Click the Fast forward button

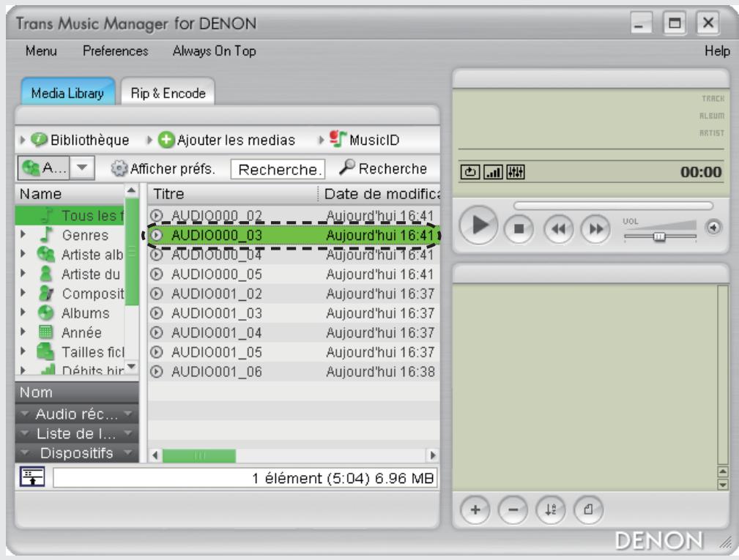click(595, 229)
